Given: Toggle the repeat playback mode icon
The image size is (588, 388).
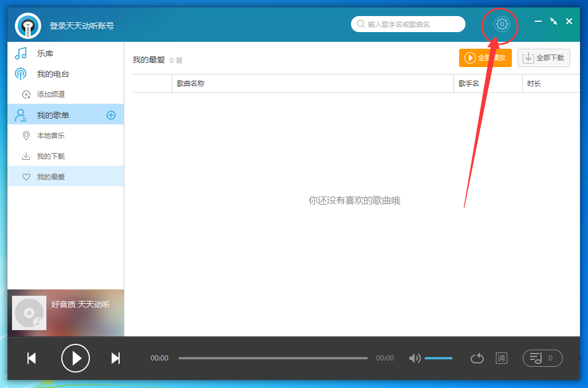Looking at the screenshot, I should point(477,358).
